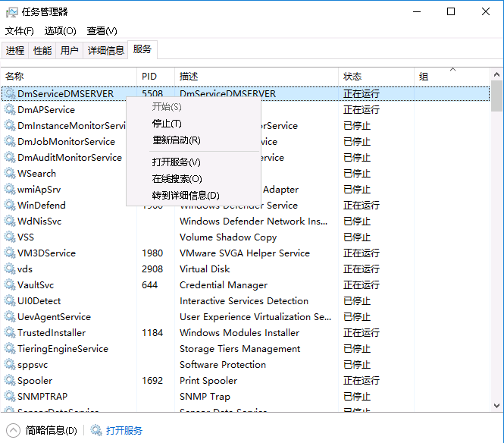Click gear icon beside WdNisSvc
Viewport: 504px width, 443px height.
click(x=10, y=221)
